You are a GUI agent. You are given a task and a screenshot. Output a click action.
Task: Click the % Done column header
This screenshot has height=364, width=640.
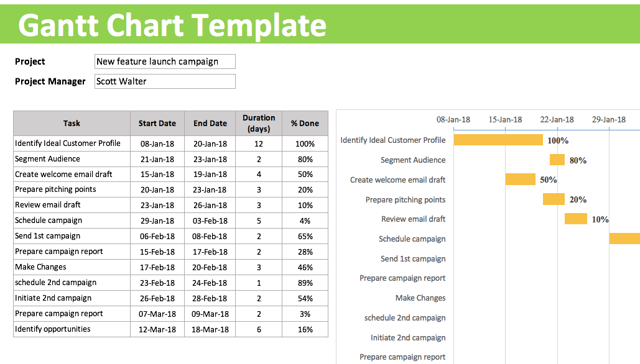(x=305, y=123)
